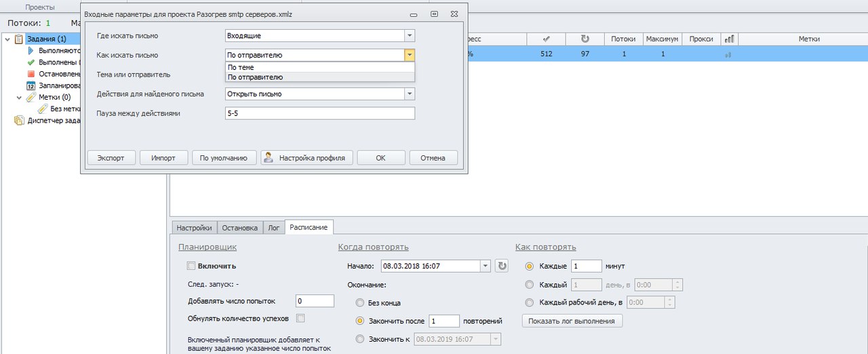
Task: Click the tag icon next to Метки (0)
Action: [x=31, y=97]
